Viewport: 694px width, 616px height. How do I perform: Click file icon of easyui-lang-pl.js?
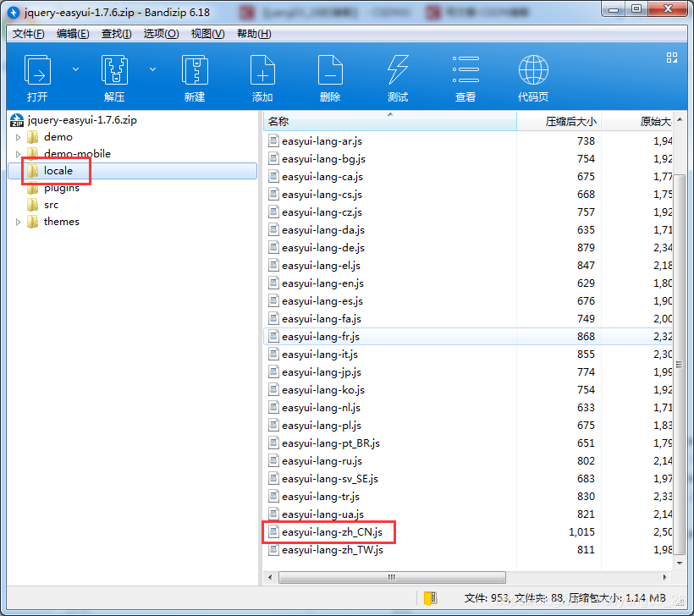tap(273, 426)
